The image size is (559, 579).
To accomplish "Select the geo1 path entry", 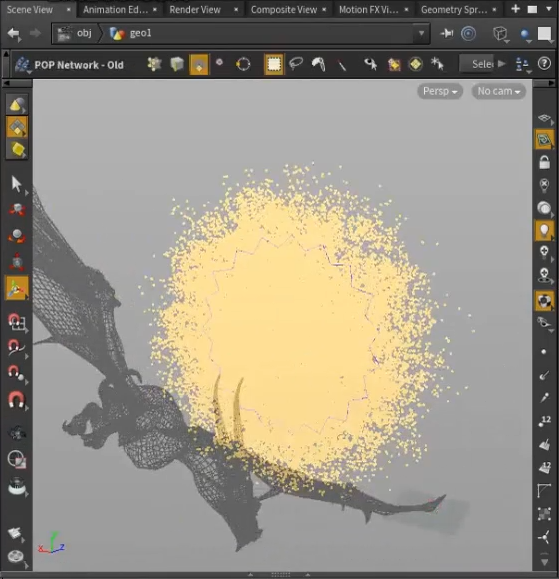I will coord(131,33).
